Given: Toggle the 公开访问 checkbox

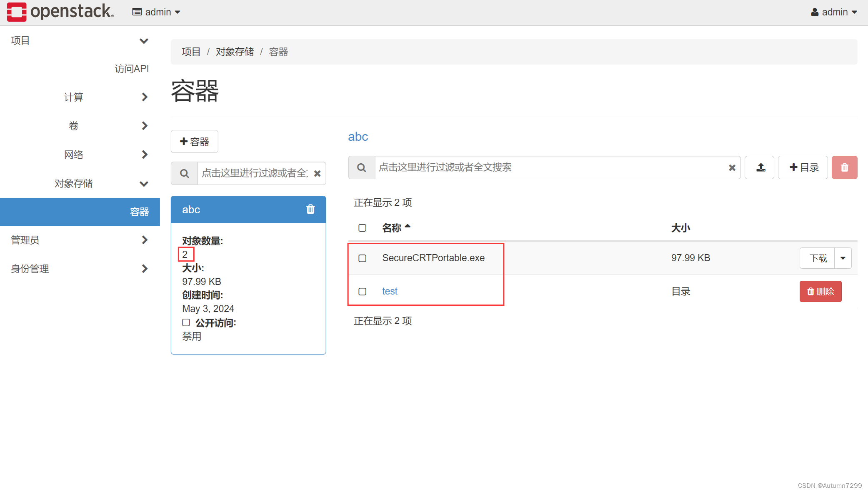Looking at the screenshot, I should pyautogui.click(x=186, y=322).
